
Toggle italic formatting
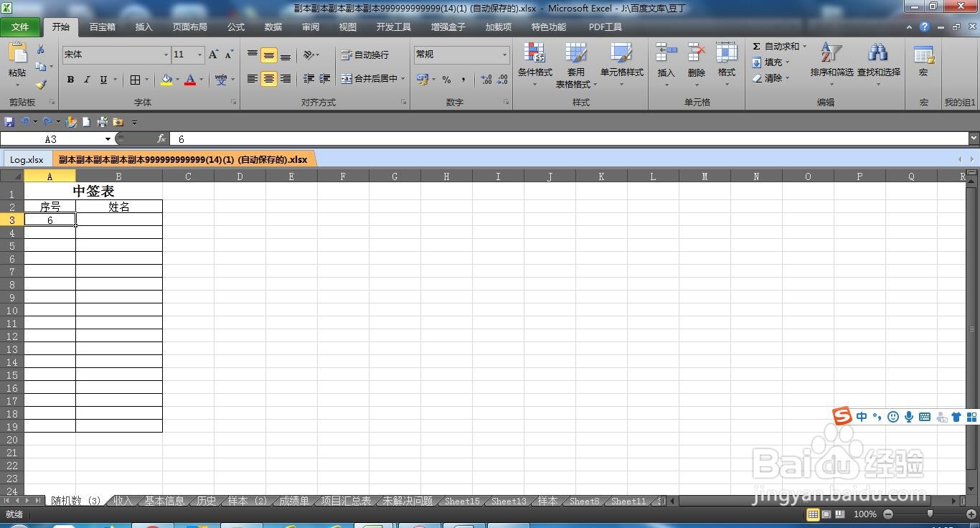tap(87, 79)
